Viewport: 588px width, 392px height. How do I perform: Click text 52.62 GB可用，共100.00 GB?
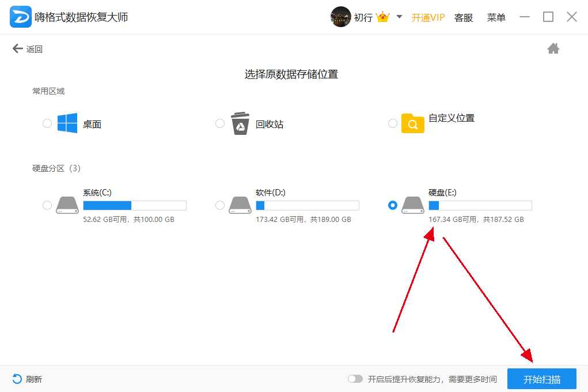[128, 219]
